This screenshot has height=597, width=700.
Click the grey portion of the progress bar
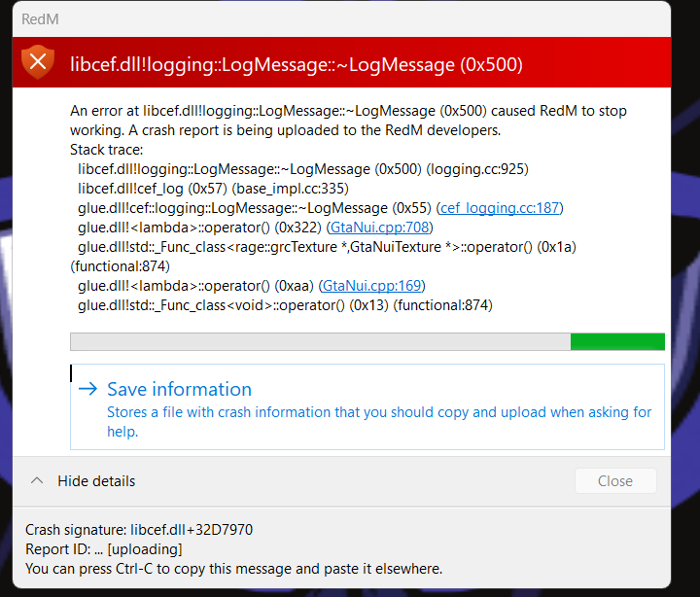click(x=319, y=341)
